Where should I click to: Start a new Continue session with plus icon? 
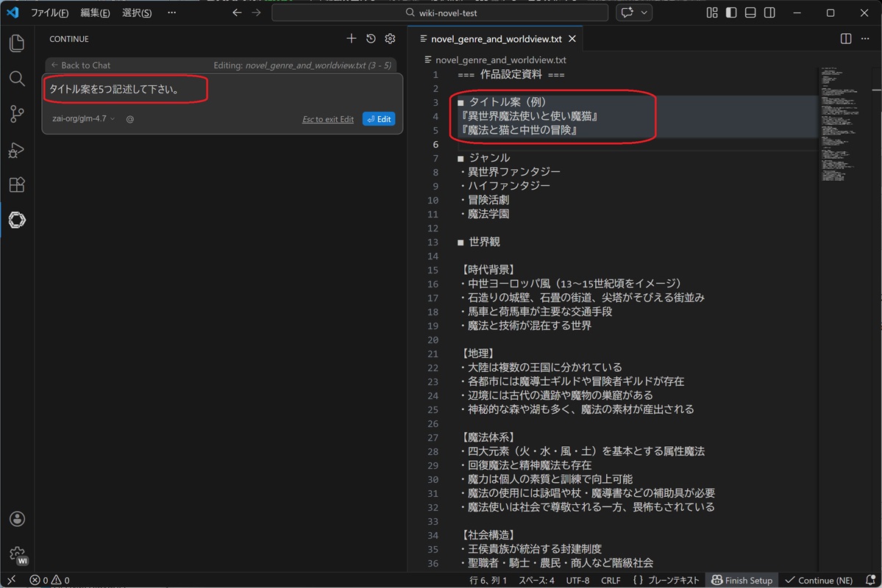[x=351, y=39]
